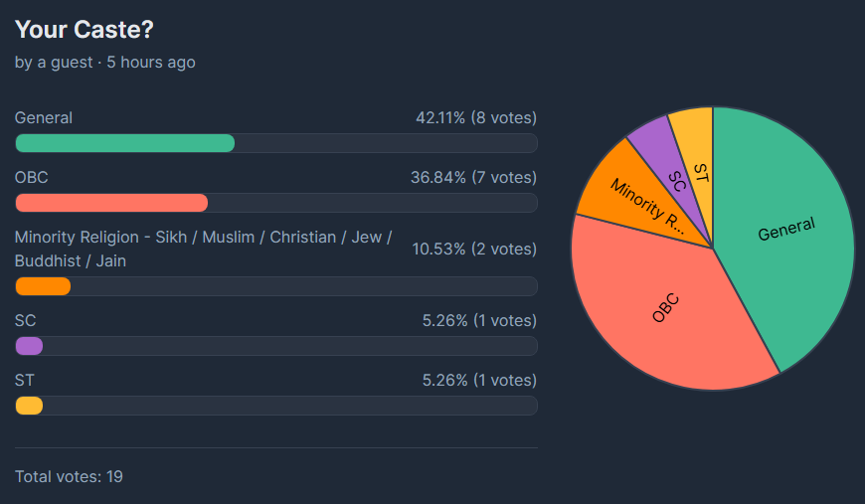Click the "by a guest" author text

[56, 62]
